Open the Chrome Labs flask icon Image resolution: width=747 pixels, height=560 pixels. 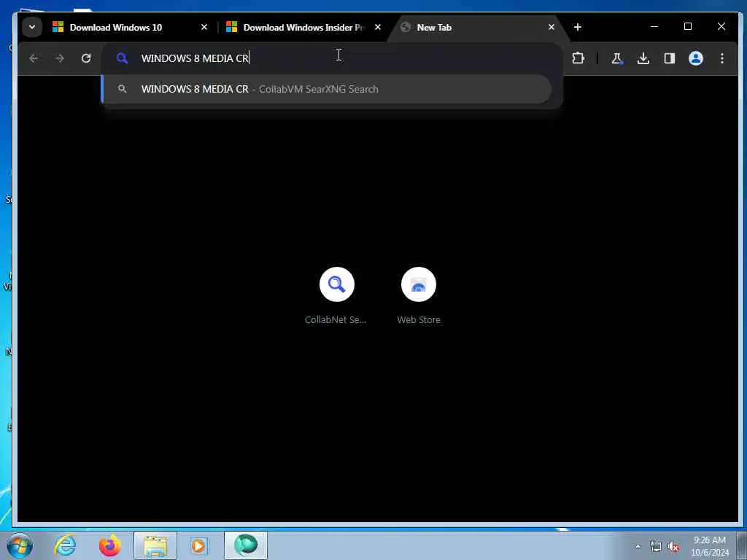click(617, 58)
